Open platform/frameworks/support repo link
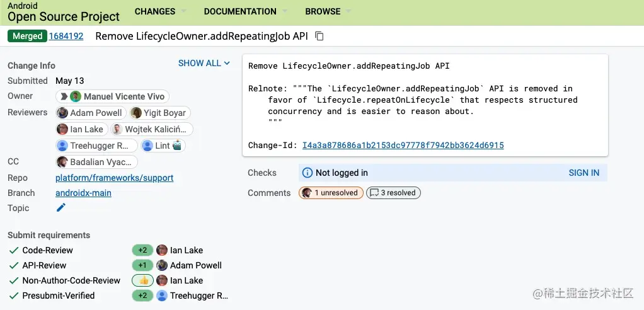This screenshot has width=644, height=310. (x=115, y=178)
